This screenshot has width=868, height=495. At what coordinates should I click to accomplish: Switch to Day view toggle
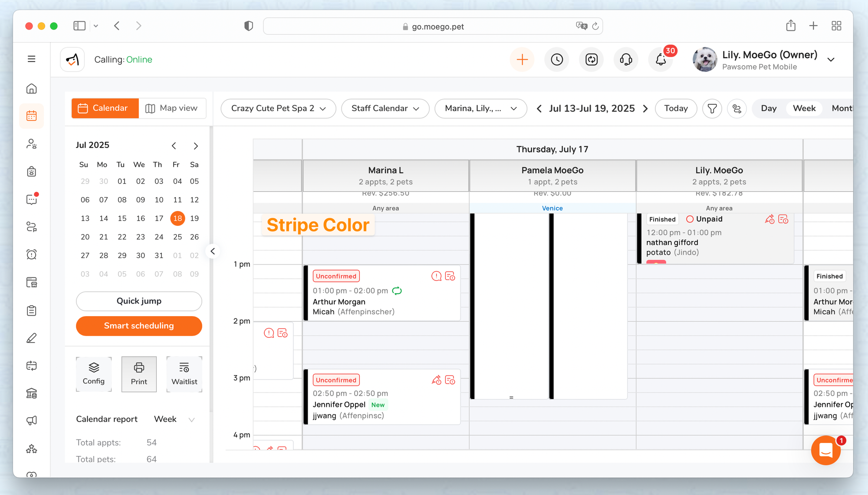coord(769,109)
